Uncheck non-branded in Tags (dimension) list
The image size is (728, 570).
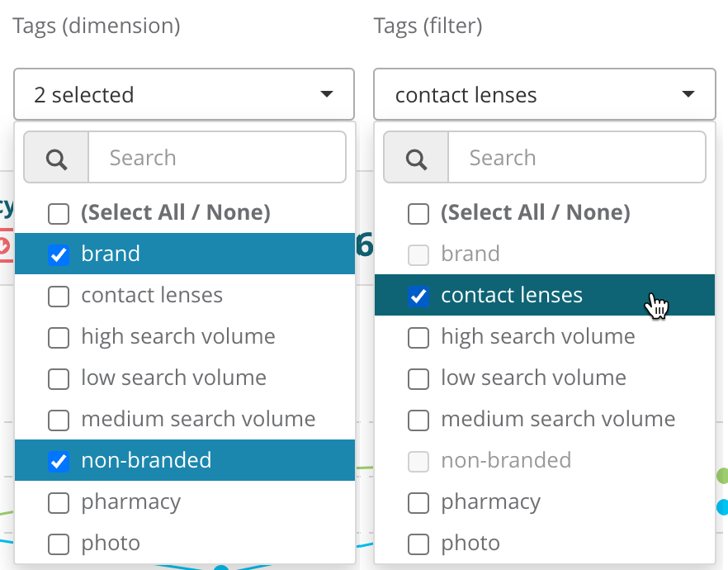(x=59, y=461)
